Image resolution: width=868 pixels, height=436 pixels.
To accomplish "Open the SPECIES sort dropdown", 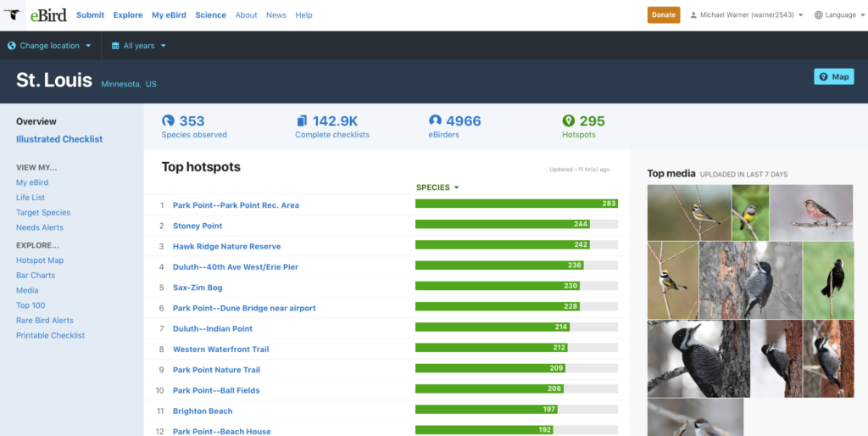I will click(x=437, y=187).
